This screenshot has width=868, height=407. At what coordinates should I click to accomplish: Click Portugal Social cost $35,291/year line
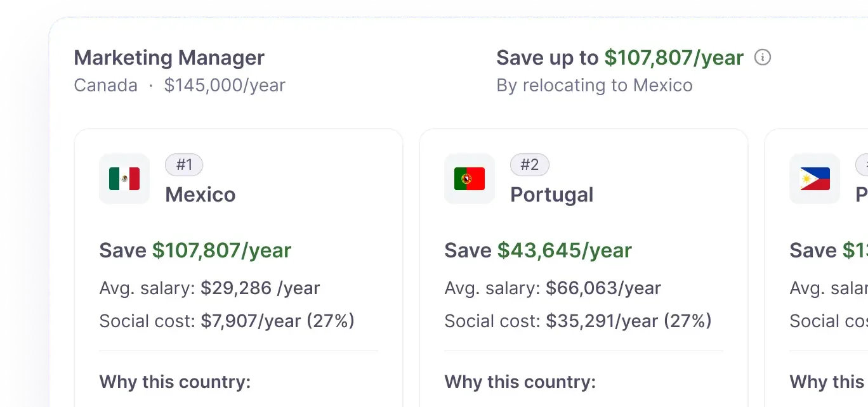tap(578, 321)
